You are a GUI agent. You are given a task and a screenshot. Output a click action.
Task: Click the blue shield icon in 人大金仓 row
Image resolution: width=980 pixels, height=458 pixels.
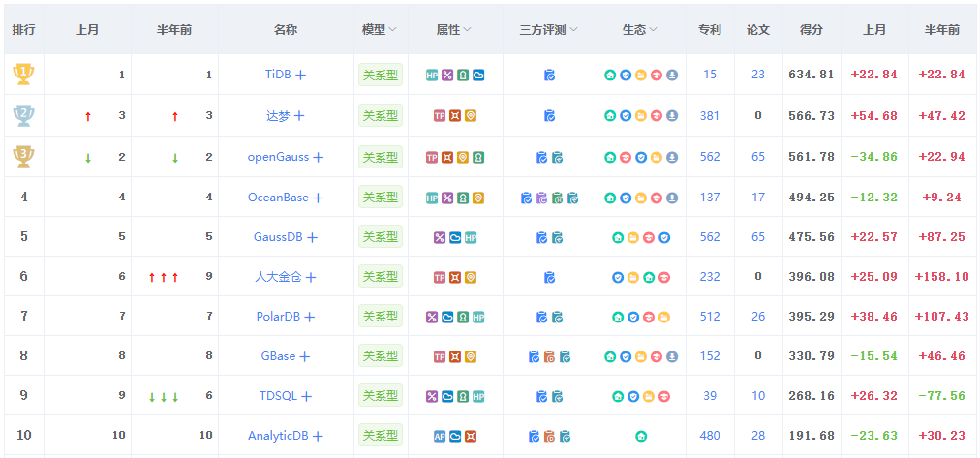[x=618, y=278]
